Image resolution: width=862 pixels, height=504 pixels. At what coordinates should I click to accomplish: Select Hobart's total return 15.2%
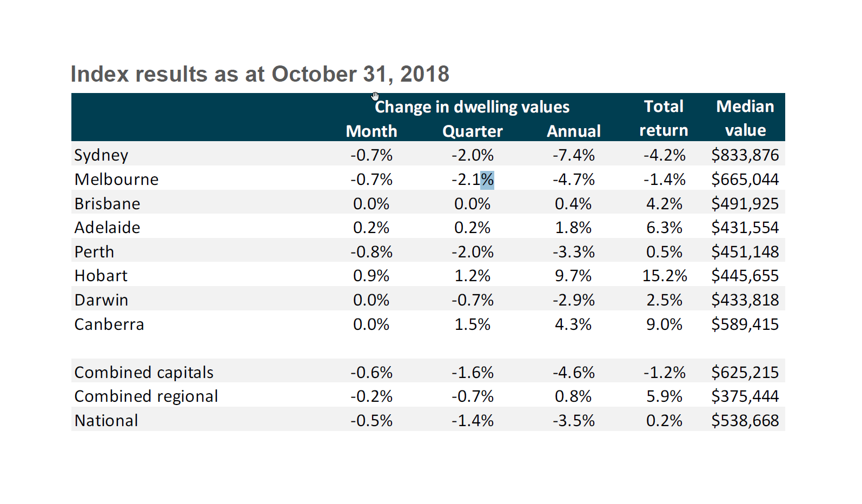click(664, 276)
